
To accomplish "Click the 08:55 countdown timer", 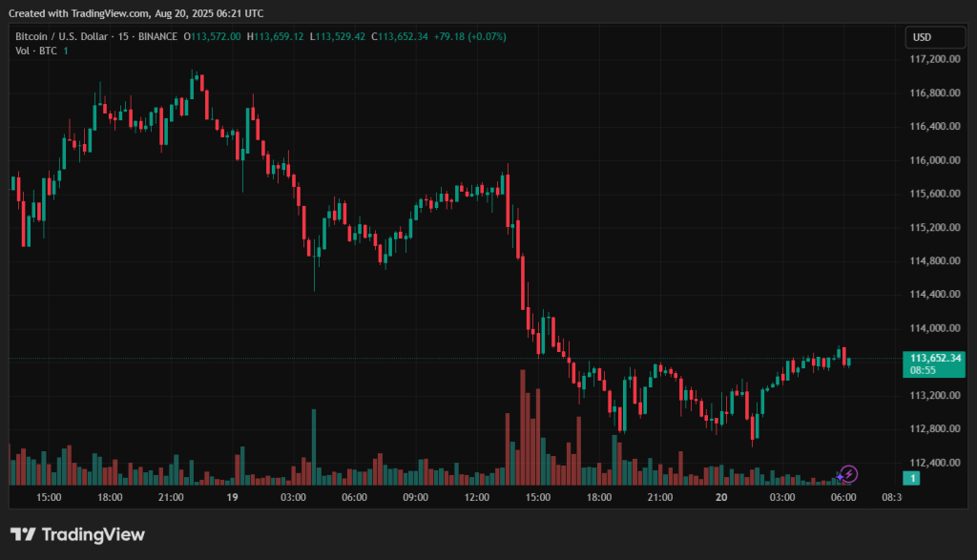I will click(x=922, y=368).
